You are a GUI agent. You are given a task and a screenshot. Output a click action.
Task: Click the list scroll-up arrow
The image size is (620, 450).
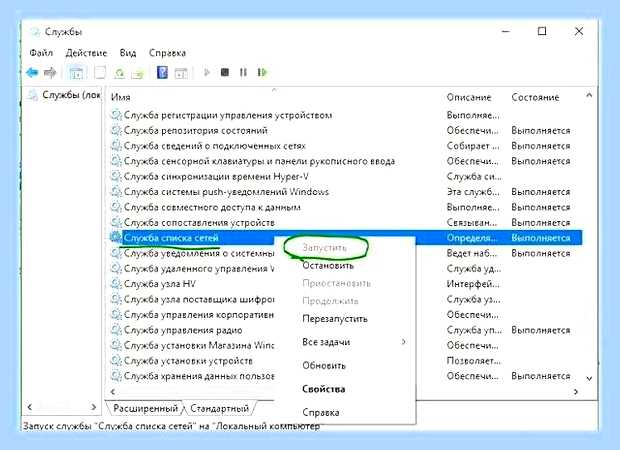click(x=589, y=95)
